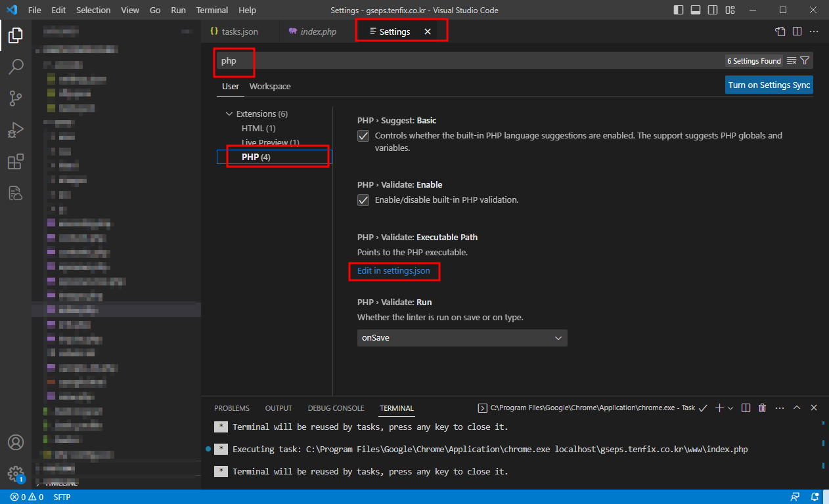The width and height of the screenshot is (829, 504).
Task: Toggle primary side bar layout icon
Action: [x=679, y=10]
